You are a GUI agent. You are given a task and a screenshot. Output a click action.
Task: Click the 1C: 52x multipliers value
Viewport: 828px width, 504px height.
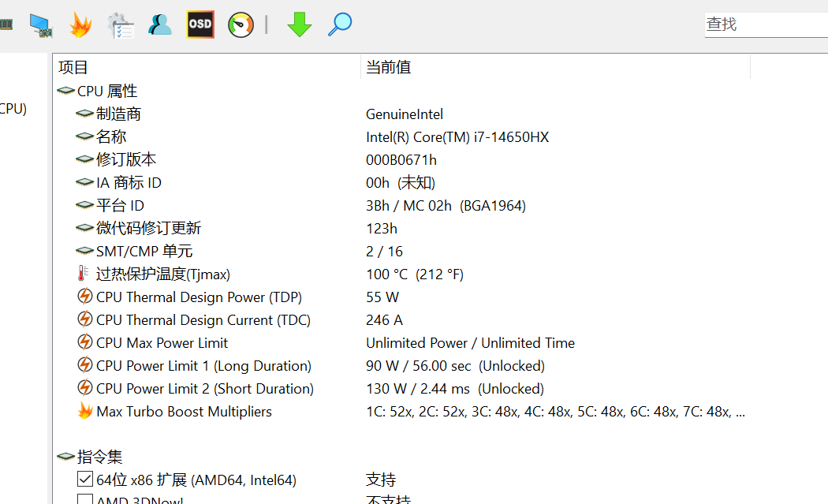tap(555, 412)
